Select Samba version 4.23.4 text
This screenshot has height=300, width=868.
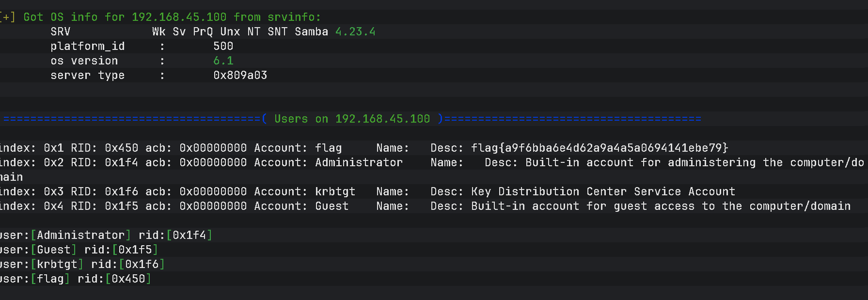355,32
